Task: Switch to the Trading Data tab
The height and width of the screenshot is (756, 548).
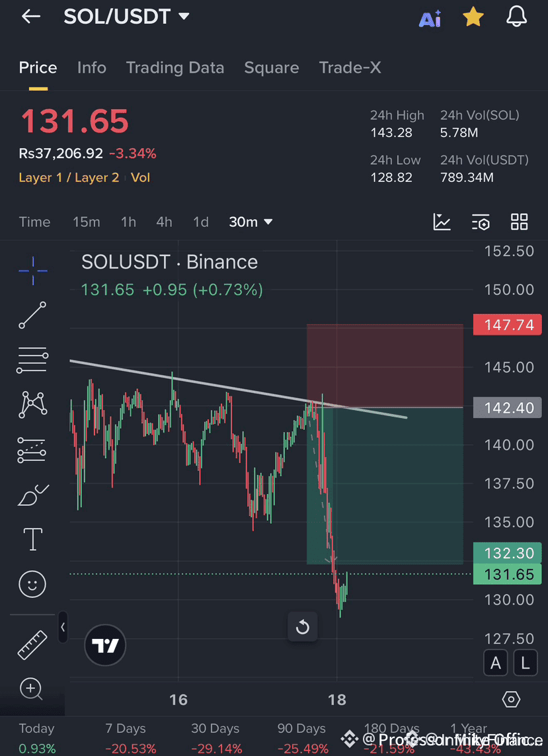Action: [175, 67]
